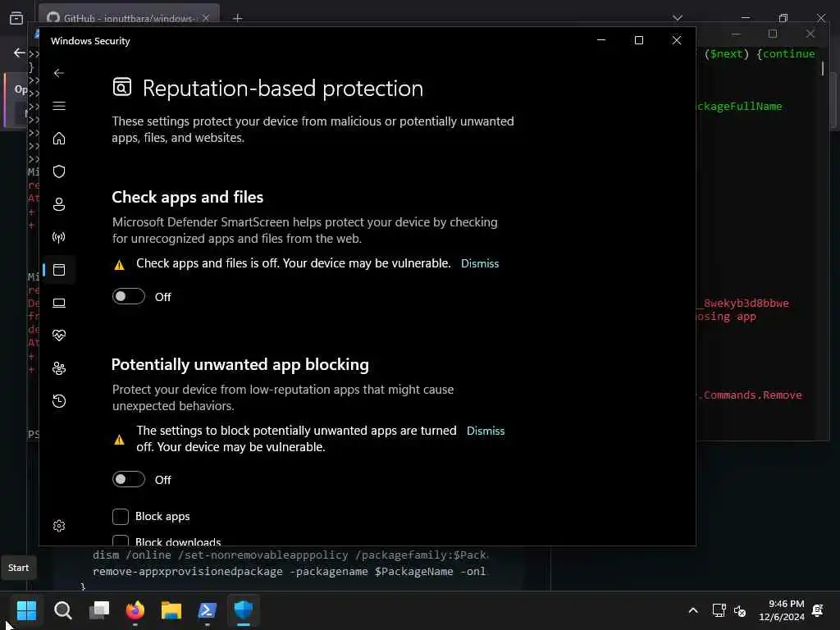Switch to PowerShell on the taskbar
Screen dimensions: 840x630
[208, 610]
